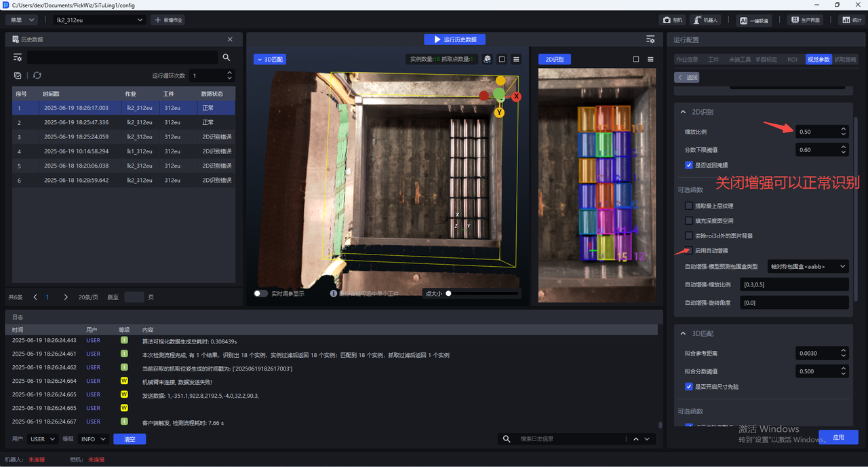
Task: Adjust the 点大小 point size slider
Action: 449,293
